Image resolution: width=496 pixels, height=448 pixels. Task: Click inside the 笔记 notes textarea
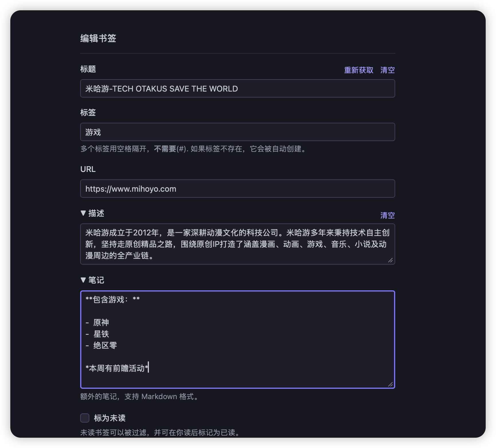[237, 340]
